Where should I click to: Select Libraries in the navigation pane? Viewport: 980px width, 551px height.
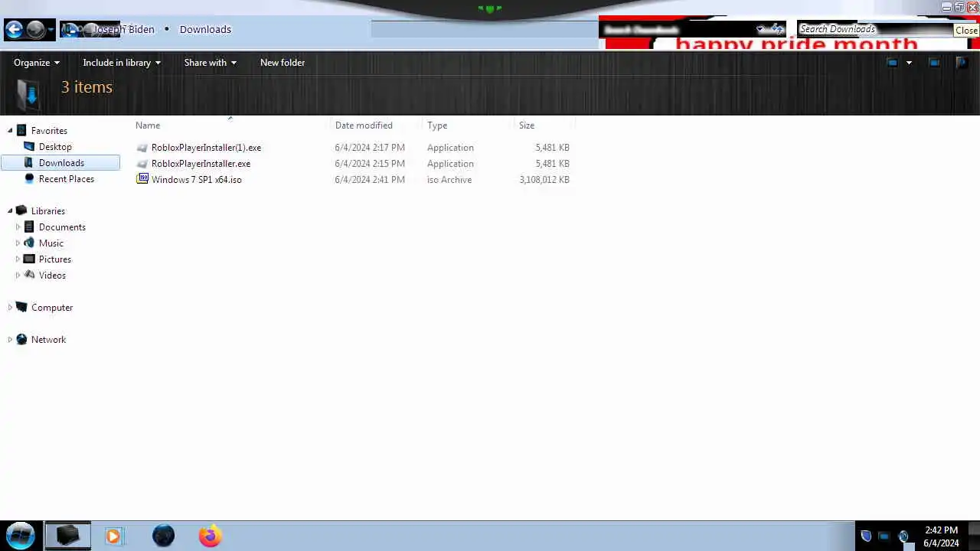(47, 211)
